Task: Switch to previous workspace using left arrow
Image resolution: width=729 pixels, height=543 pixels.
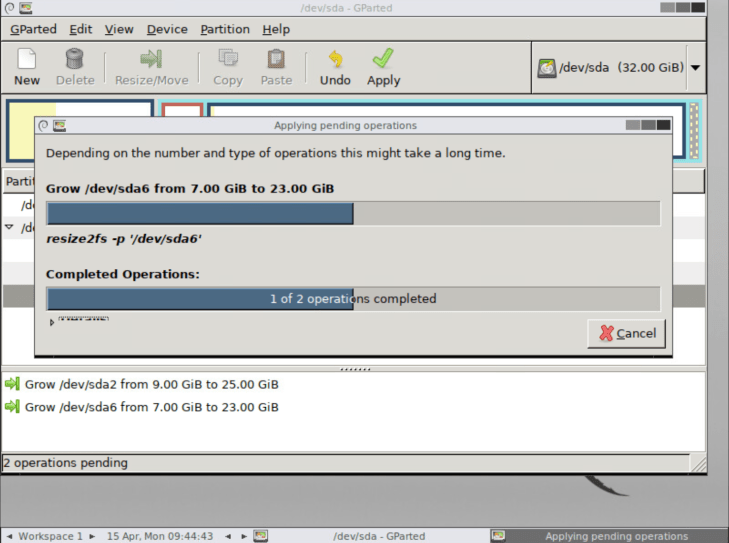Action: coord(9,536)
